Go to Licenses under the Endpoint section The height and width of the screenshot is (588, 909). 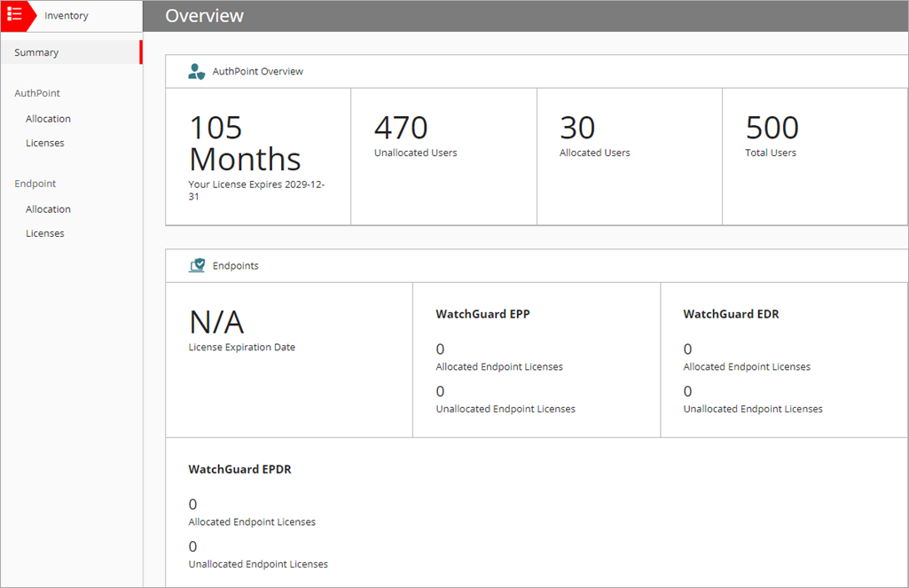45,233
